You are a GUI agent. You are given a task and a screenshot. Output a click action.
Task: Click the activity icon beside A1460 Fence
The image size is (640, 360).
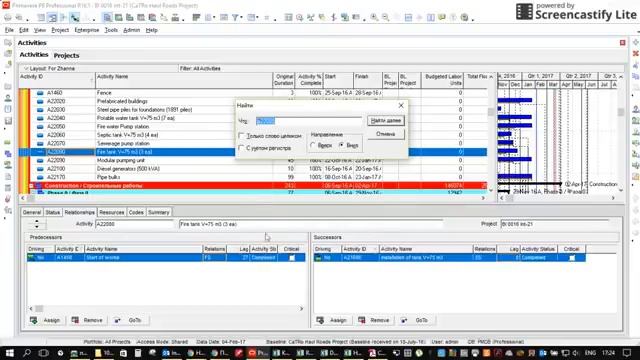tap(40, 93)
